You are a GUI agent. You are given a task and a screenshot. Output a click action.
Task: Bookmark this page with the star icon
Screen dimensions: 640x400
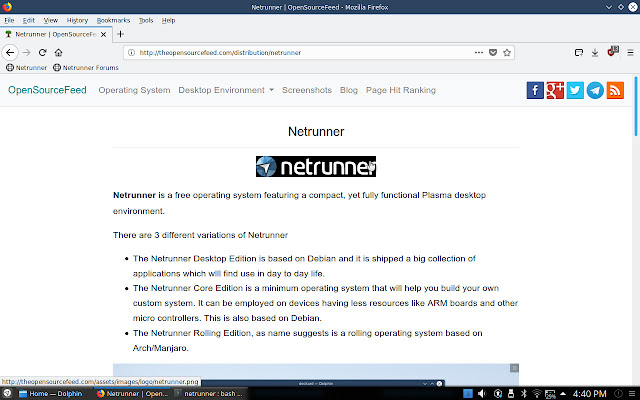click(507, 52)
